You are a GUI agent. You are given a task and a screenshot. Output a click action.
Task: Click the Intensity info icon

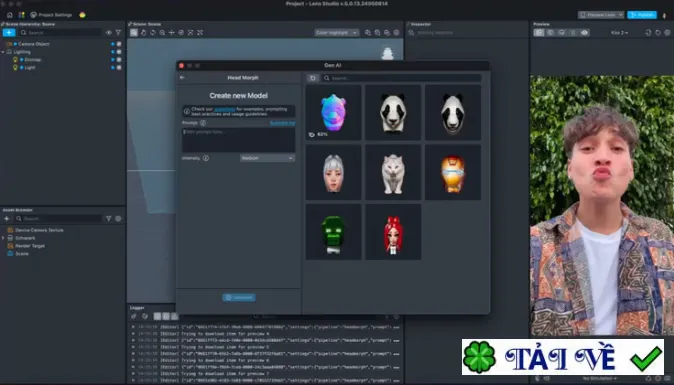[206, 158]
